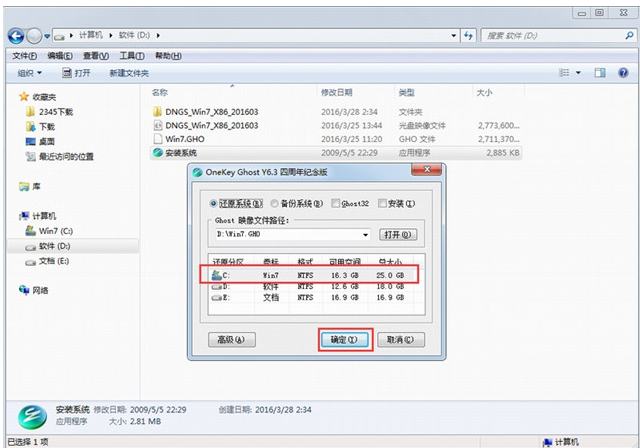Open the 组织 dropdown in toolbar
Viewport: 640px width, 448px height.
(30, 73)
